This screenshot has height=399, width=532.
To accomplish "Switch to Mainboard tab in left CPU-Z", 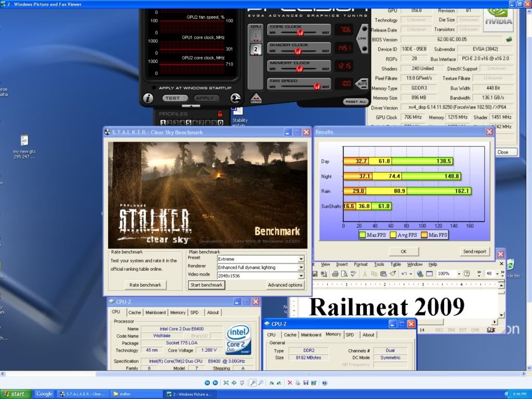I will pyautogui.click(x=155, y=312).
